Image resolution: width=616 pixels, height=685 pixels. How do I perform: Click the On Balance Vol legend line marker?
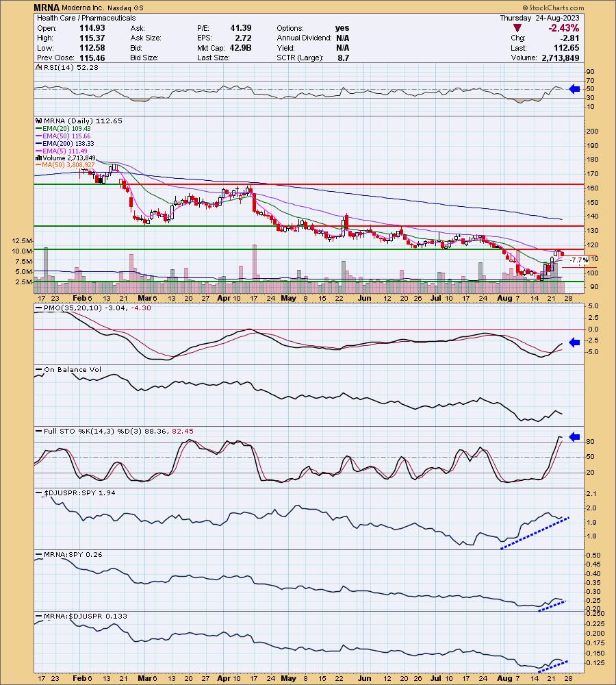38,370
